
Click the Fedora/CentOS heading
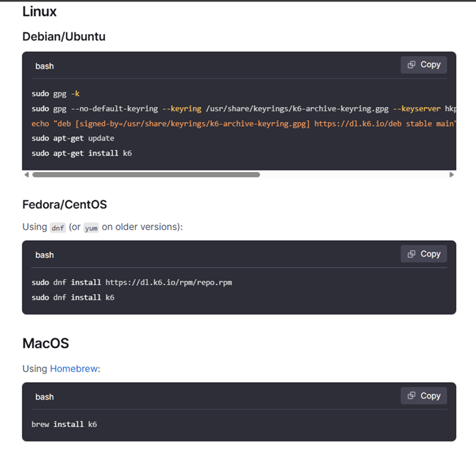(x=65, y=205)
